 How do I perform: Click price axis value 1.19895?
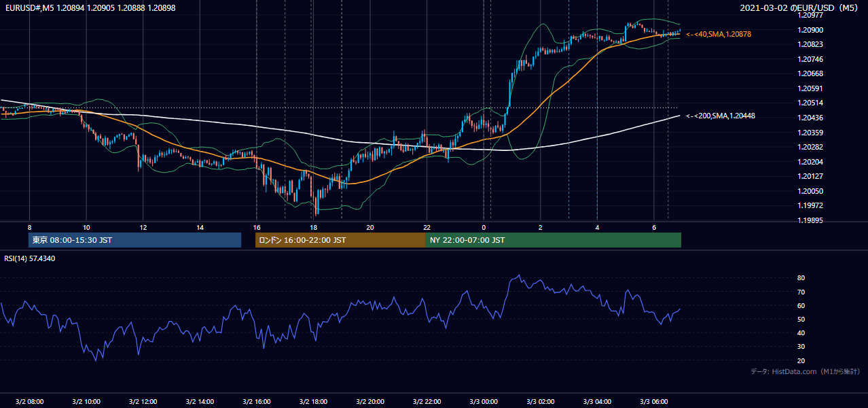pos(810,220)
